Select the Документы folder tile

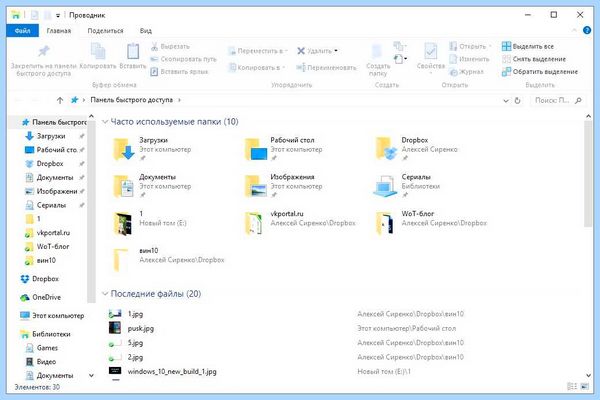coord(153,186)
